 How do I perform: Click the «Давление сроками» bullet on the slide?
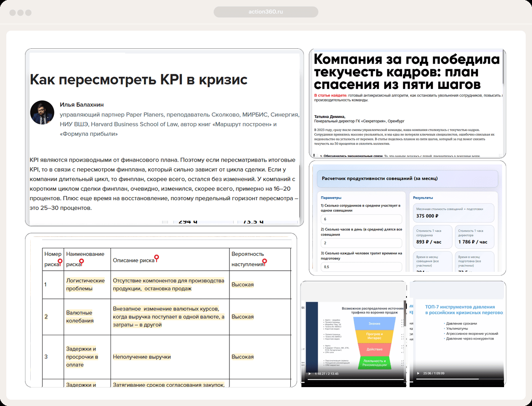tap(461, 323)
